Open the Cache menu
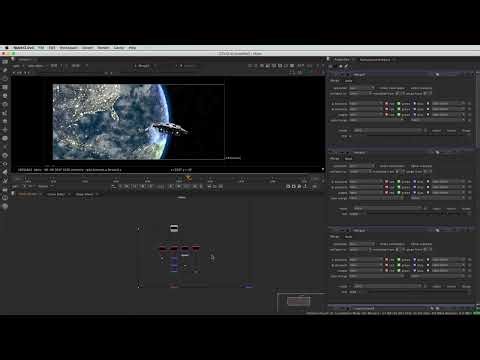This screenshot has width=480, height=360. pyautogui.click(x=119, y=48)
